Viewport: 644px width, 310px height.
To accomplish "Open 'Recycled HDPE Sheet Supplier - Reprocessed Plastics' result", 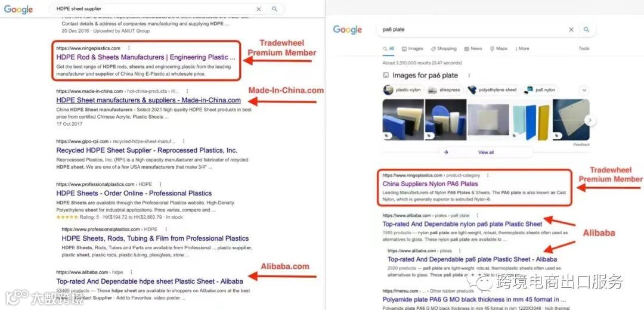I will point(147,150).
